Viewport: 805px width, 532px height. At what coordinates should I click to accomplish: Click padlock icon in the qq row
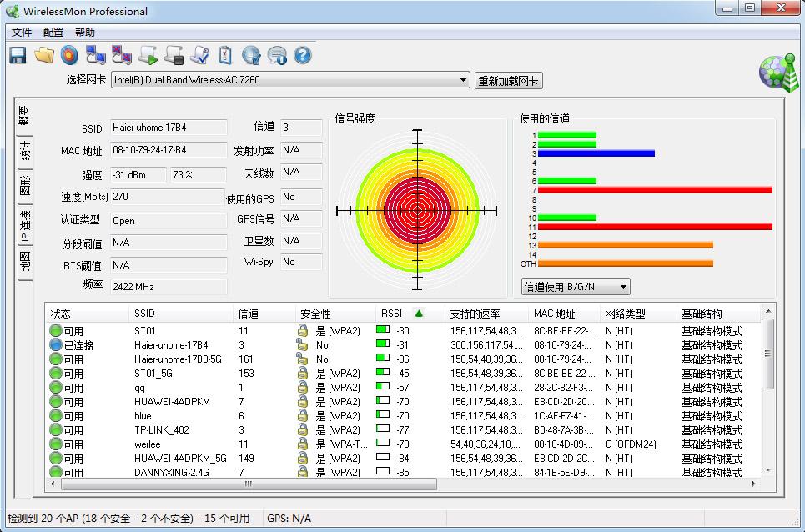pyautogui.click(x=303, y=387)
